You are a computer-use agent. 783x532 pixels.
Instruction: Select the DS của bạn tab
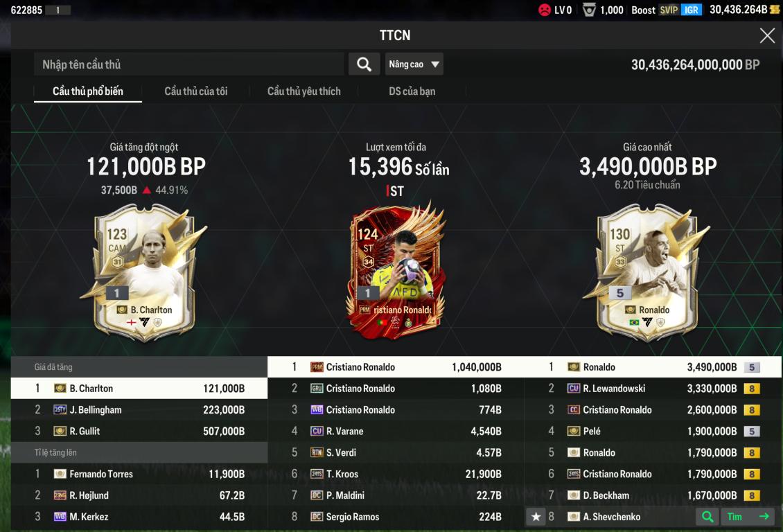[412, 91]
